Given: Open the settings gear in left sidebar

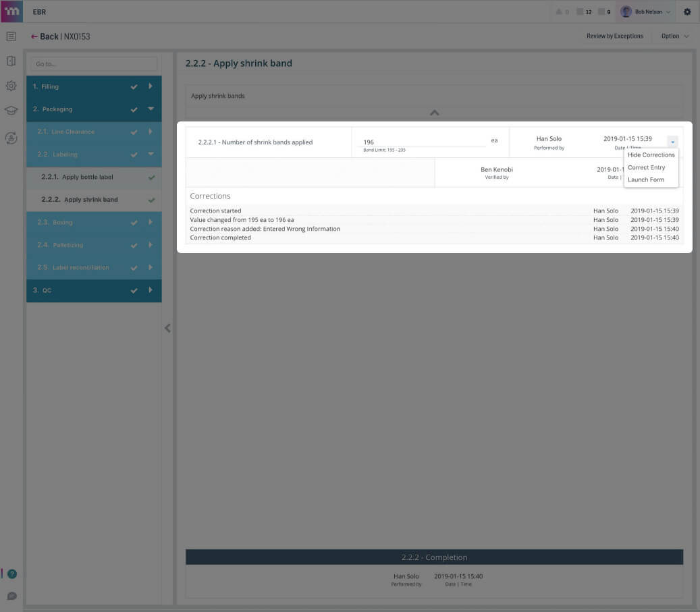Looking at the screenshot, I should point(11,86).
